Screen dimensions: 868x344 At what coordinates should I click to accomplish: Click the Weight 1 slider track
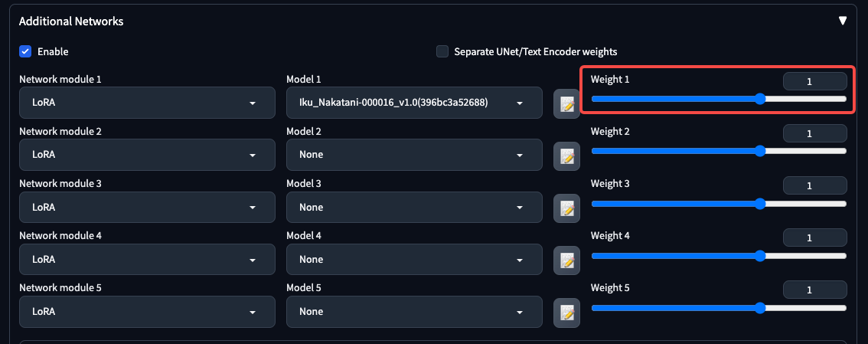coord(674,99)
